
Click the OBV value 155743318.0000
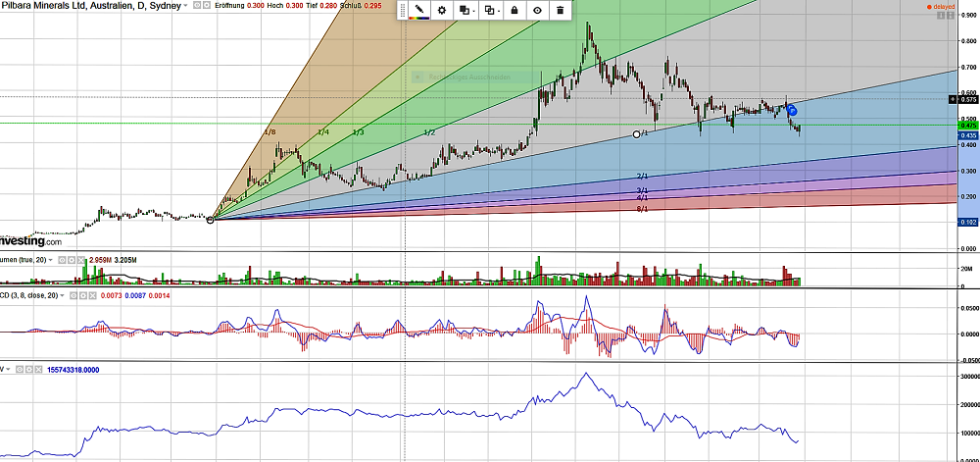[73, 370]
